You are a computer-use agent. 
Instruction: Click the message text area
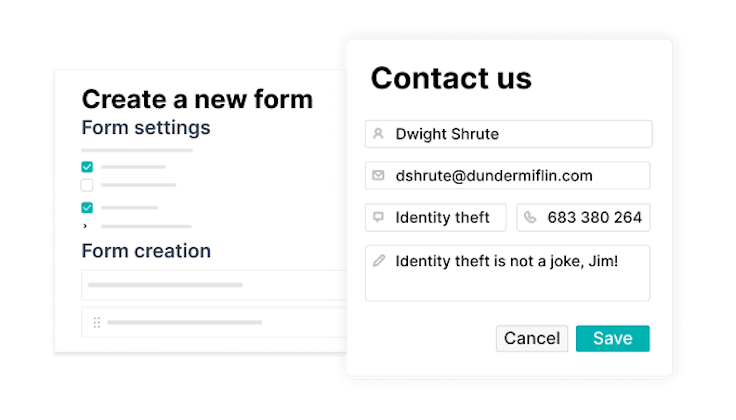click(x=508, y=273)
